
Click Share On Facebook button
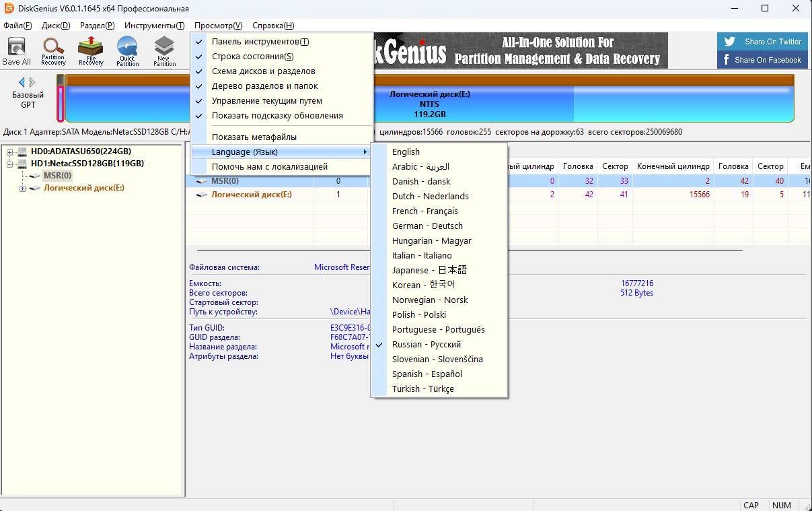[x=762, y=60]
